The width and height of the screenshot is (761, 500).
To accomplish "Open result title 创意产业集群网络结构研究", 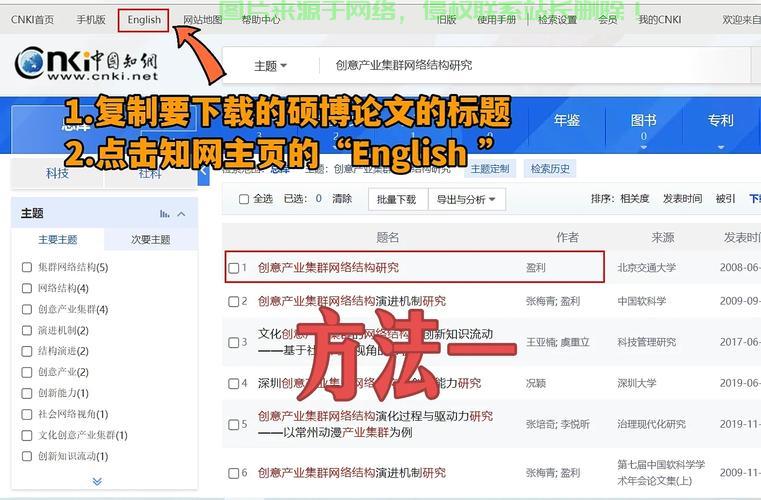I will tap(328, 267).
